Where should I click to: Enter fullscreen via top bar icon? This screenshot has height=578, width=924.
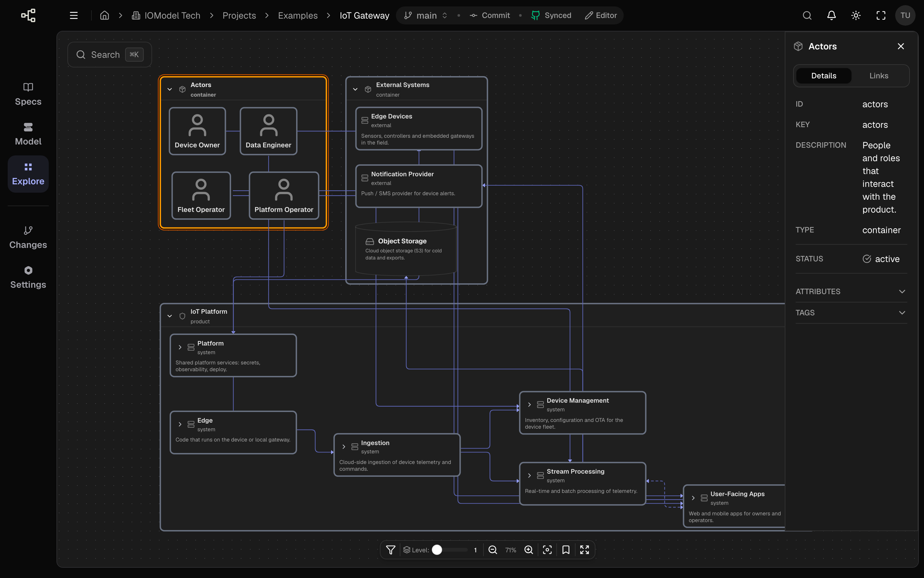[880, 15]
